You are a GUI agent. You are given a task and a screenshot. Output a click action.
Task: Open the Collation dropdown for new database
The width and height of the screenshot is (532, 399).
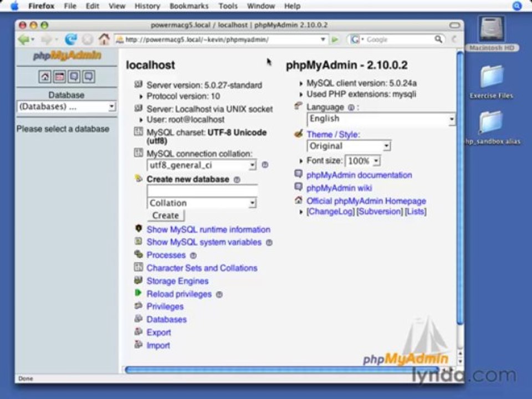pos(202,203)
